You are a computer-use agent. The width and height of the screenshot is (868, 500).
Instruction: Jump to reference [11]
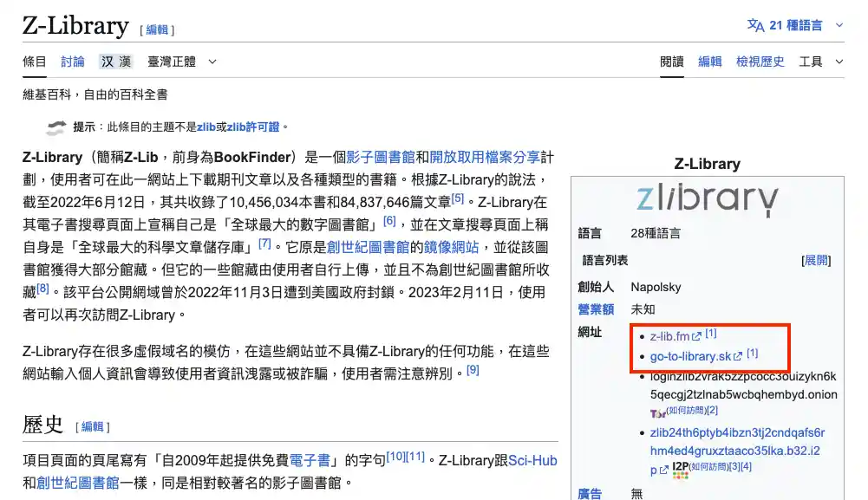(415, 457)
